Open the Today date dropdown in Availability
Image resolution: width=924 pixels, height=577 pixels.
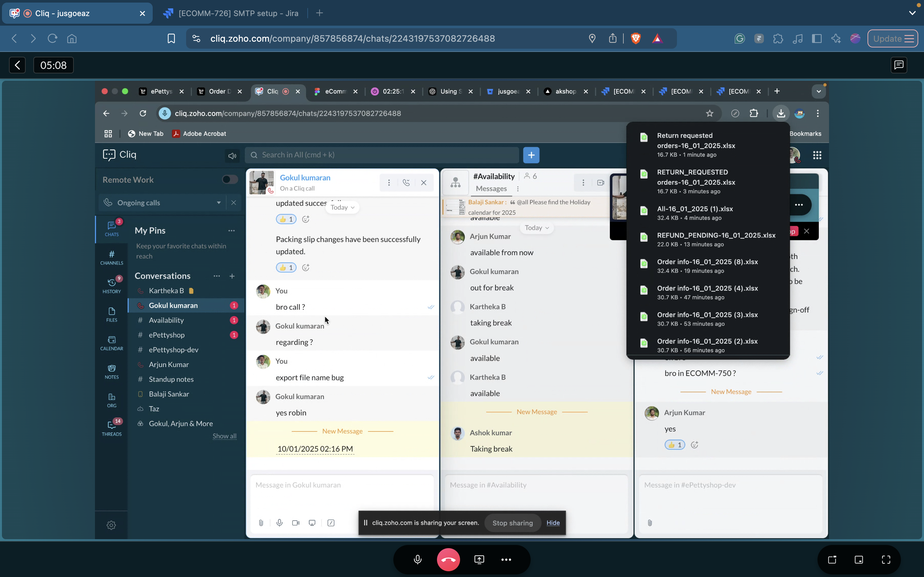pyautogui.click(x=536, y=228)
